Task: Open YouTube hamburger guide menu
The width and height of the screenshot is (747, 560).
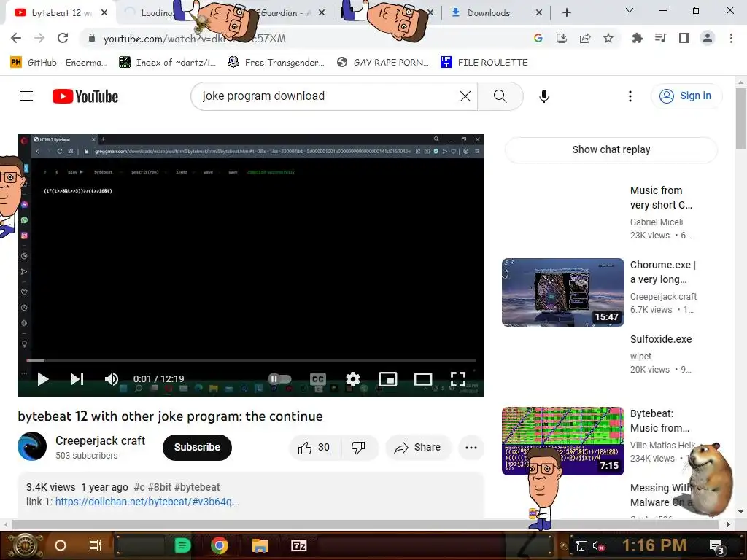Action: (26, 96)
